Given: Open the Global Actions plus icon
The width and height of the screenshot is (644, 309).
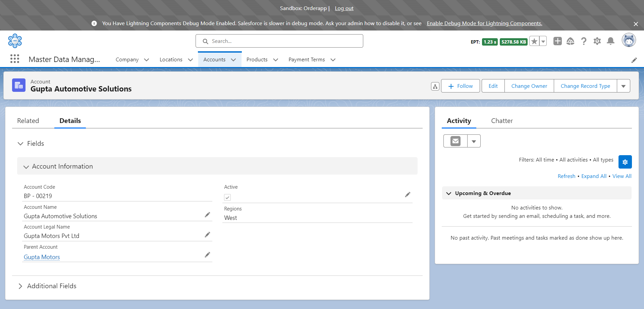Looking at the screenshot, I should coord(557,41).
